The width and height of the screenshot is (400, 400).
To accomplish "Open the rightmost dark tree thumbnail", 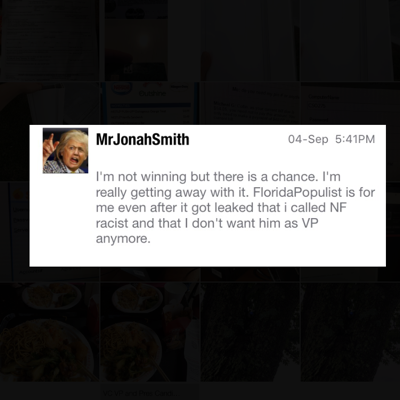I will click(x=350, y=332).
